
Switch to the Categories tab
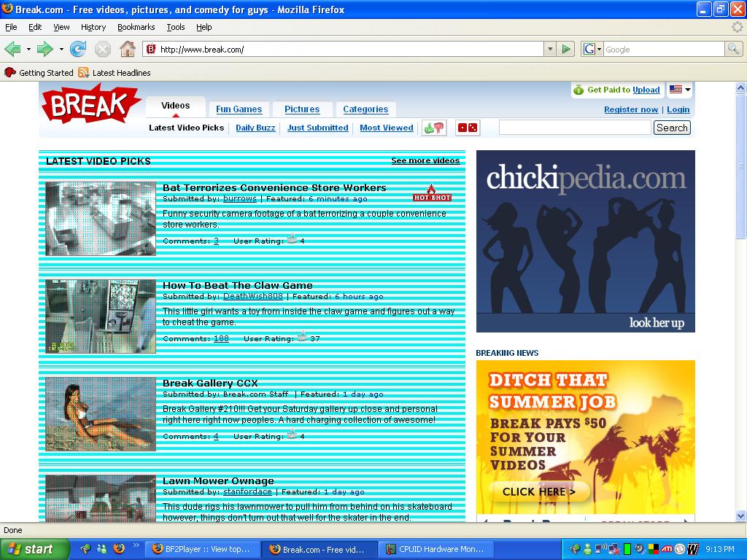point(365,109)
